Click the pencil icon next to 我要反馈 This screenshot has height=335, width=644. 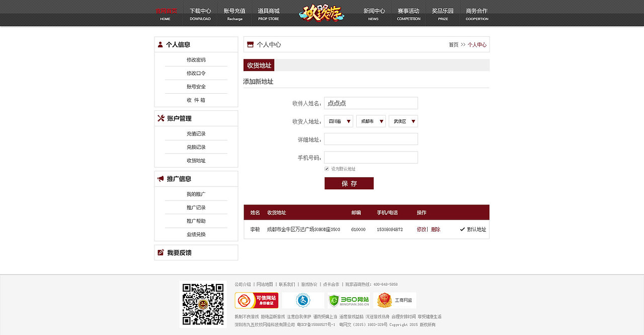[160, 252]
